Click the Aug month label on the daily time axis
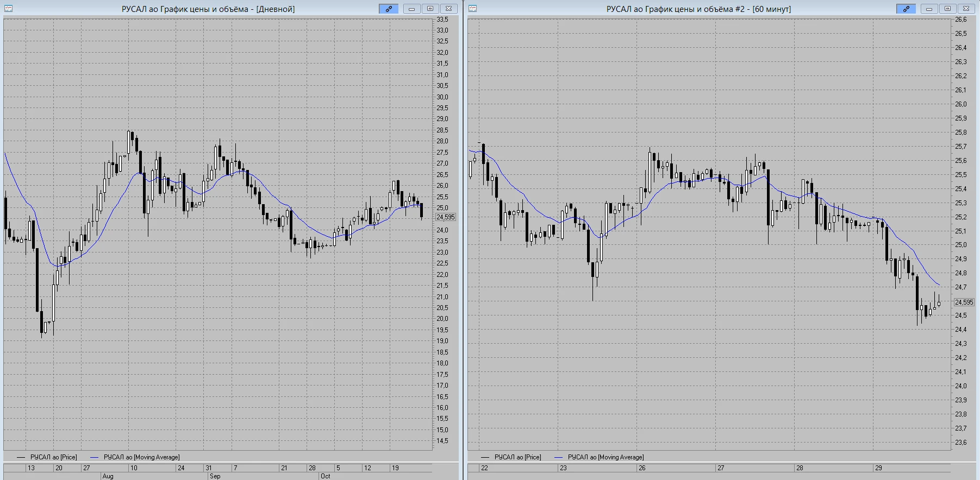Viewport: 980px width, 480px height. (108, 476)
